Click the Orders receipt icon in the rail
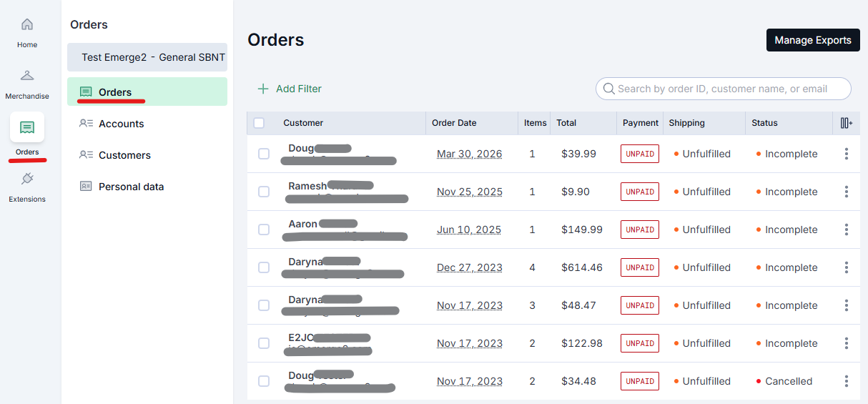This screenshot has width=868, height=404. point(27,127)
